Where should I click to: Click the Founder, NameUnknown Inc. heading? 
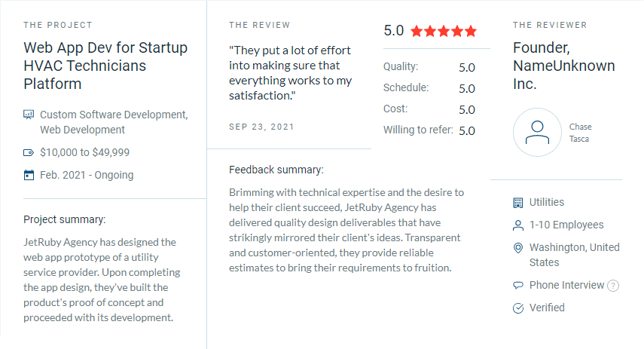pyautogui.click(x=563, y=66)
